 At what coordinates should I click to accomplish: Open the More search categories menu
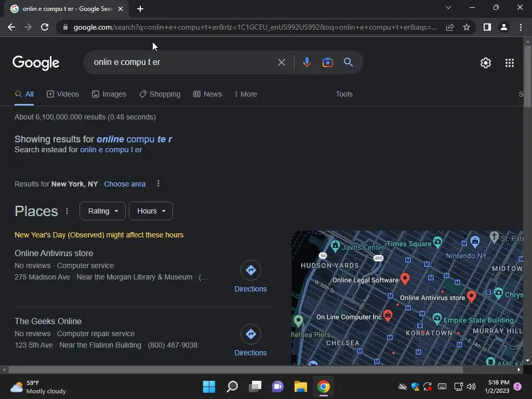click(x=246, y=95)
